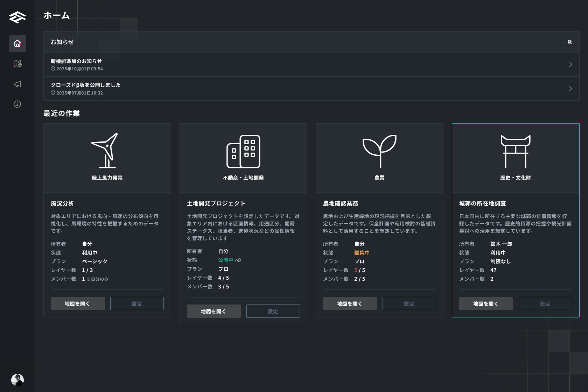
Task: Click the user avatar at bottom left
Action: [17, 380]
